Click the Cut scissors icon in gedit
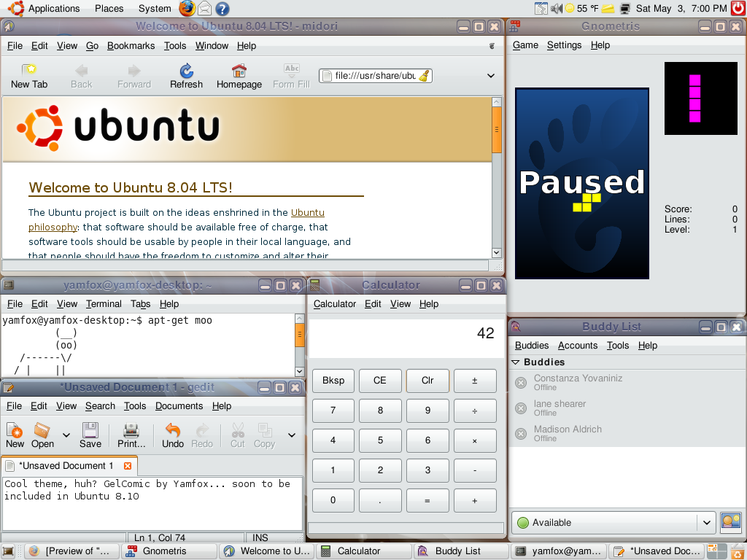Viewport: 747px width, 560px height. [237, 435]
